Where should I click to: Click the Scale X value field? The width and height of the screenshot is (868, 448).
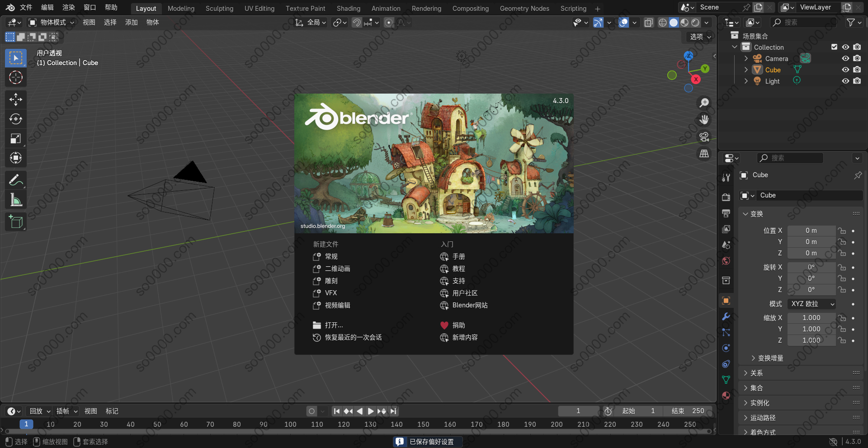pos(811,318)
